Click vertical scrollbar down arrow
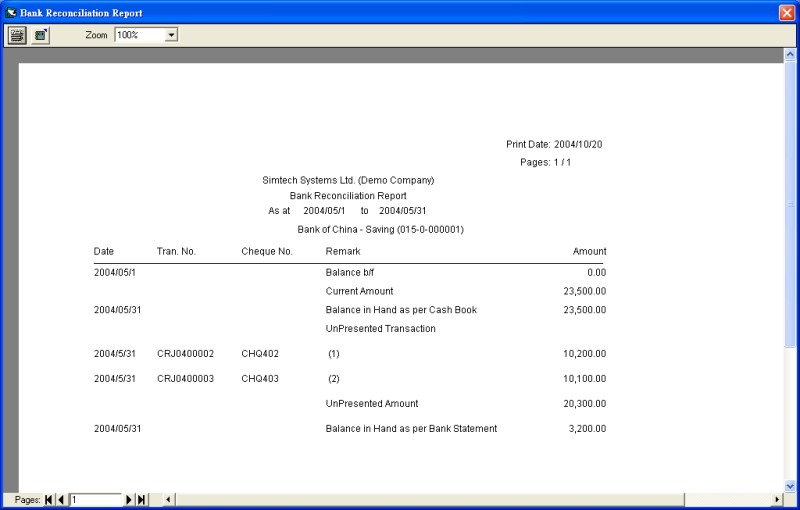800x510 pixels. click(790, 486)
